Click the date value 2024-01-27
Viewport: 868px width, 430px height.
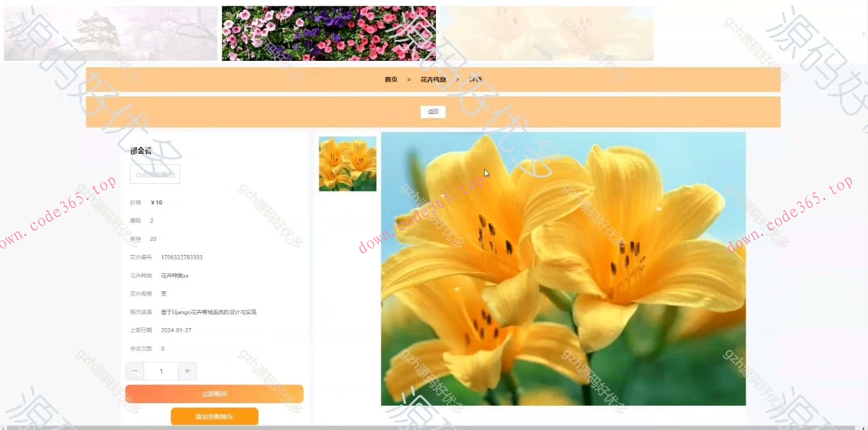tap(176, 330)
